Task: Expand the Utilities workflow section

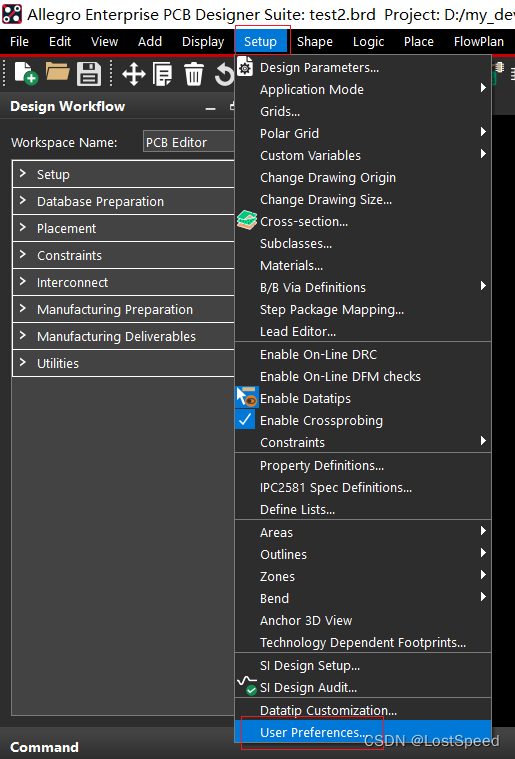Action: point(123,363)
